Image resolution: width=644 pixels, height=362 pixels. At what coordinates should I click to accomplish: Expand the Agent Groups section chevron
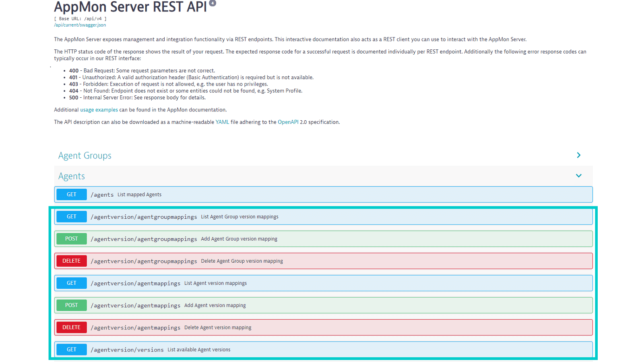tap(578, 155)
